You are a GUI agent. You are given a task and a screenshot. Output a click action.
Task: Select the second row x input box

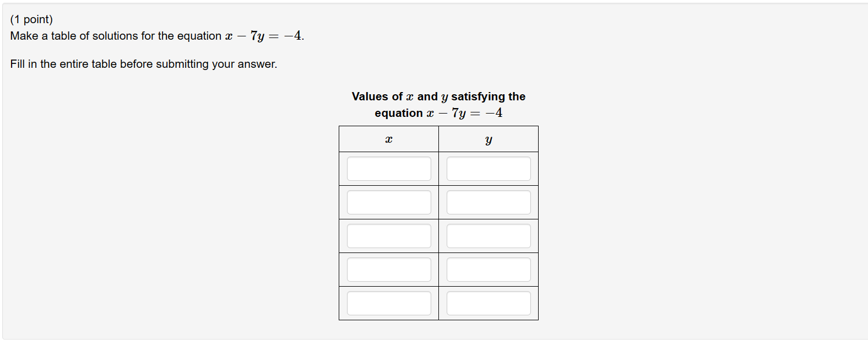coord(389,202)
